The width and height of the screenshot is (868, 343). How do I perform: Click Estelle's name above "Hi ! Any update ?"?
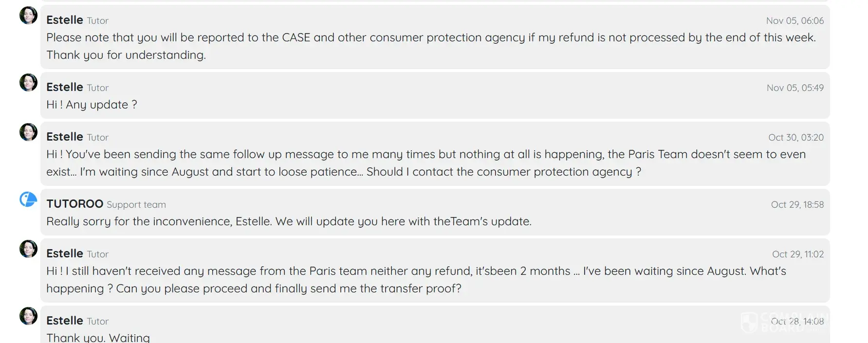coord(65,87)
